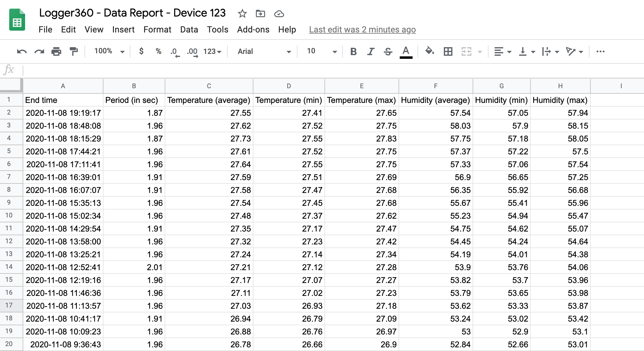Open the View menu

tap(94, 29)
